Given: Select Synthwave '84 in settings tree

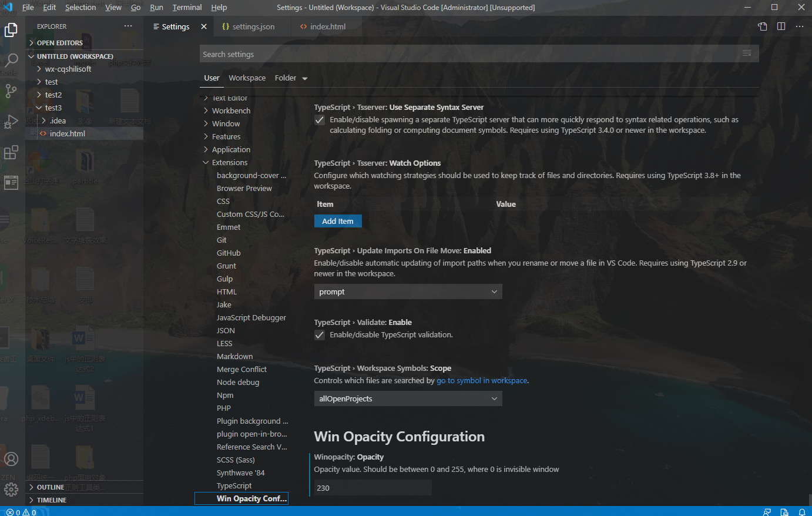Looking at the screenshot, I should (x=241, y=473).
